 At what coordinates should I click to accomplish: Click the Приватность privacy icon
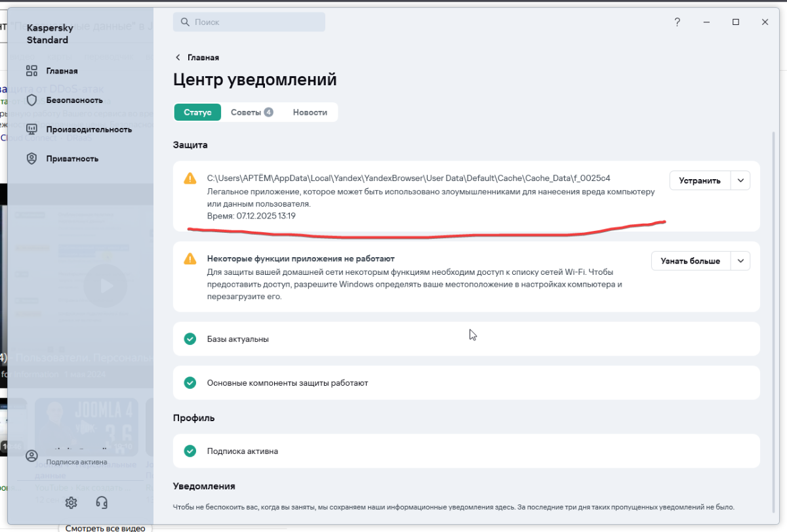coord(31,159)
